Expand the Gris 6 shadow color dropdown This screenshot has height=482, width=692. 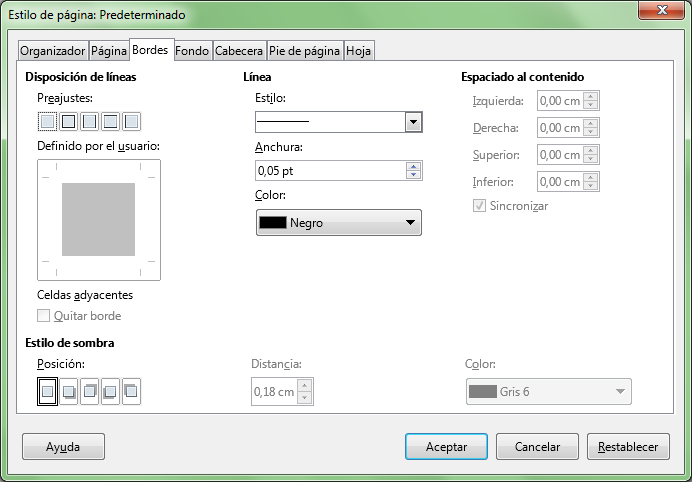point(548,392)
